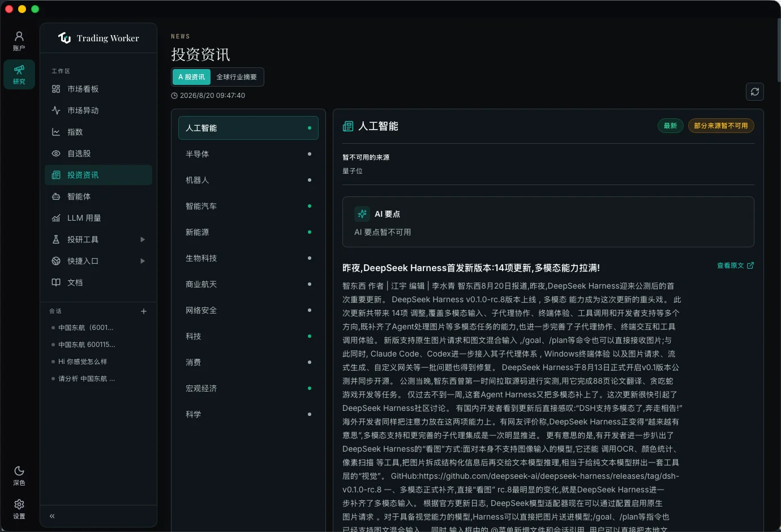Click the 人工智能 header newspaper icon
The image size is (781, 532).
(x=348, y=126)
